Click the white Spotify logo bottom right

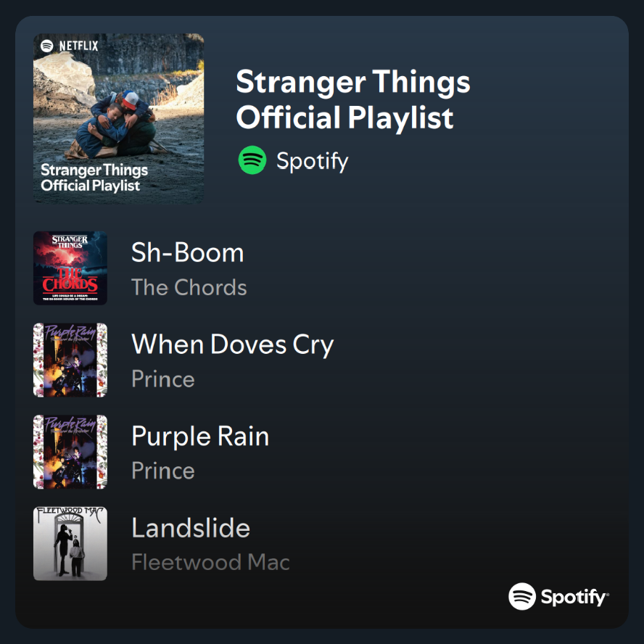(559, 596)
